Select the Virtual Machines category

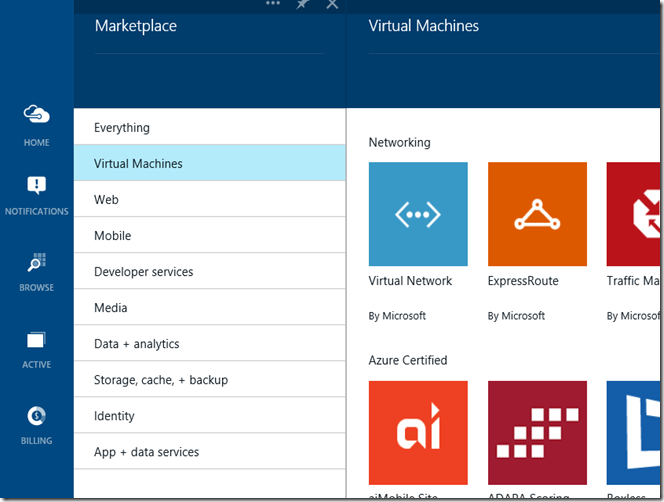[138, 164]
